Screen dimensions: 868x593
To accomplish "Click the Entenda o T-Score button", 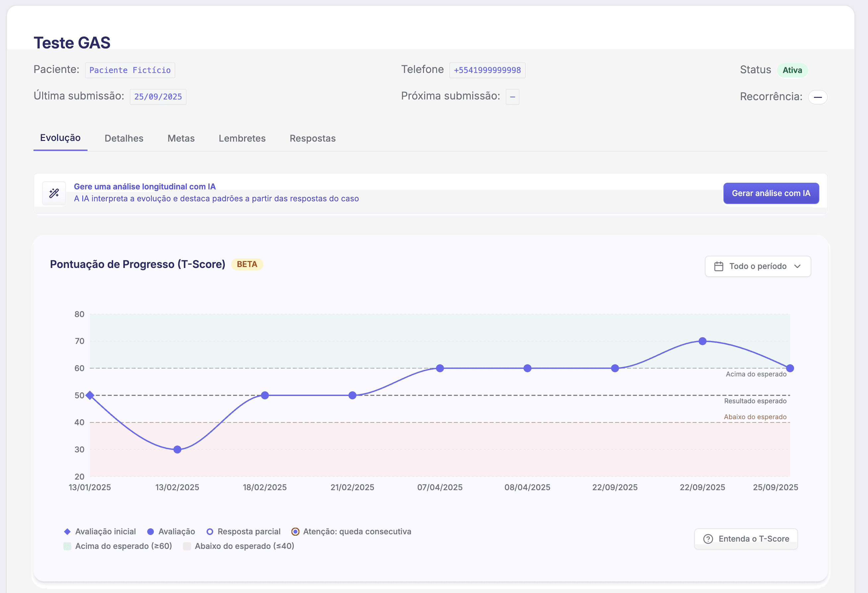I will pos(746,539).
